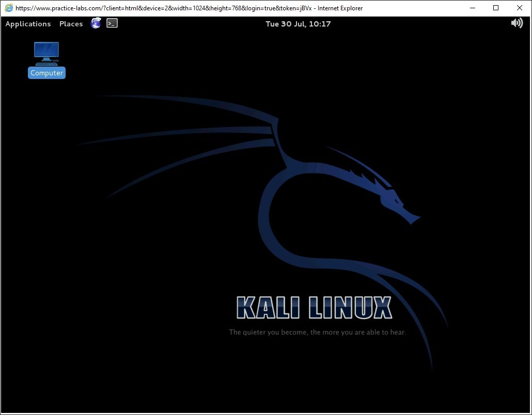Viewport: 532px width, 415px height.
Task: Click the dragon's curved tail tip
Action: (x=432, y=368)
